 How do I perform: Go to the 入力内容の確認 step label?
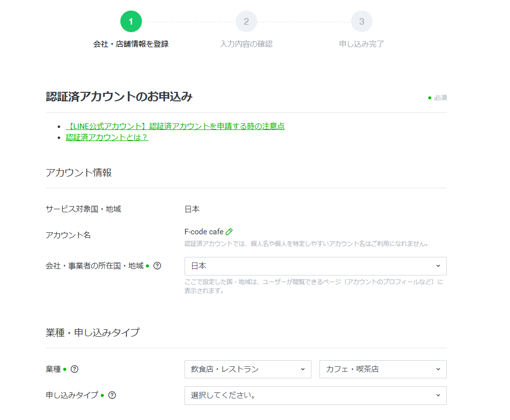click(246, 44)
